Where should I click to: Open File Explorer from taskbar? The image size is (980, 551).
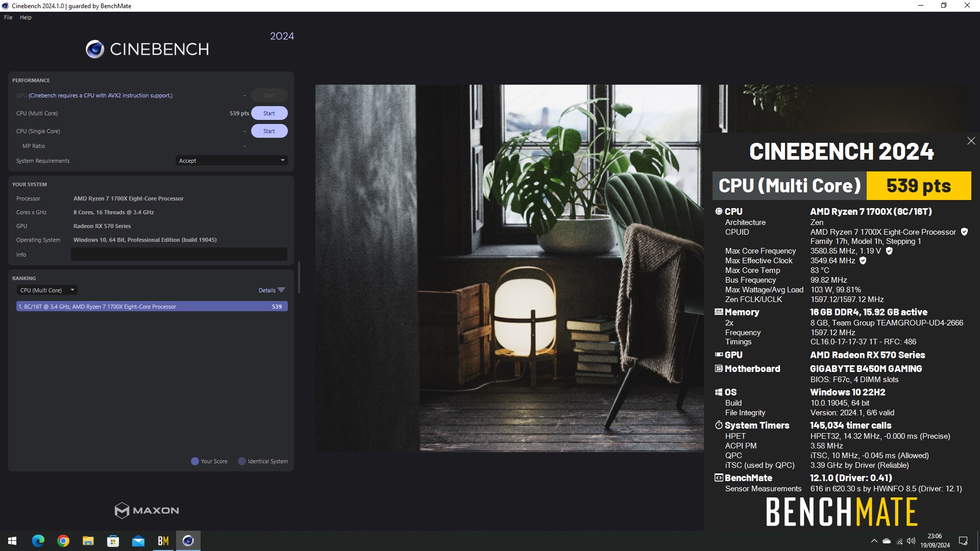[x=88, y=541]
